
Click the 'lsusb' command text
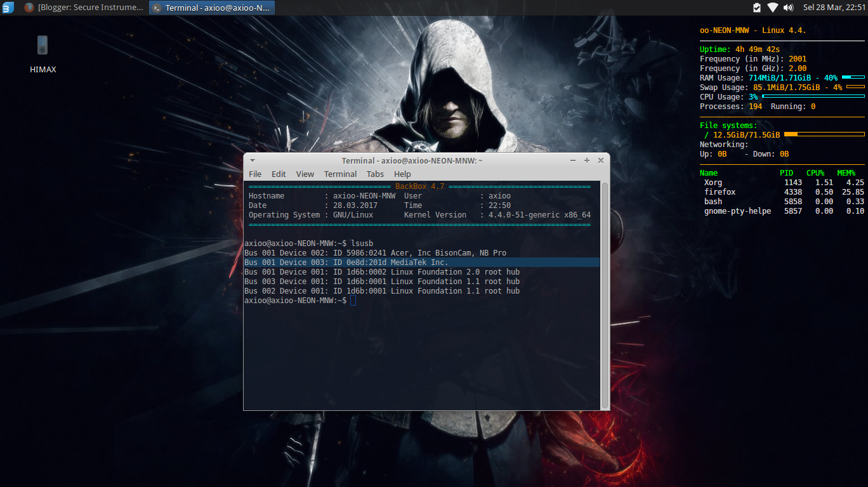click(362, 243)
